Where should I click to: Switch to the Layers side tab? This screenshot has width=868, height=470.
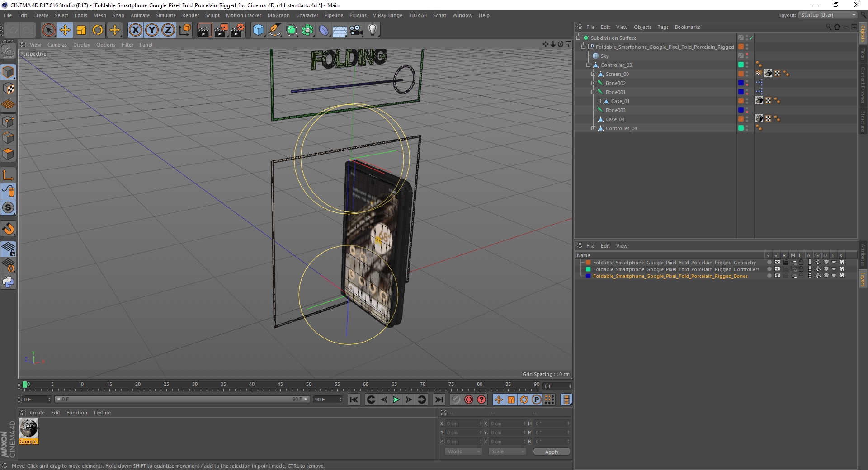(x=863, y=279)
